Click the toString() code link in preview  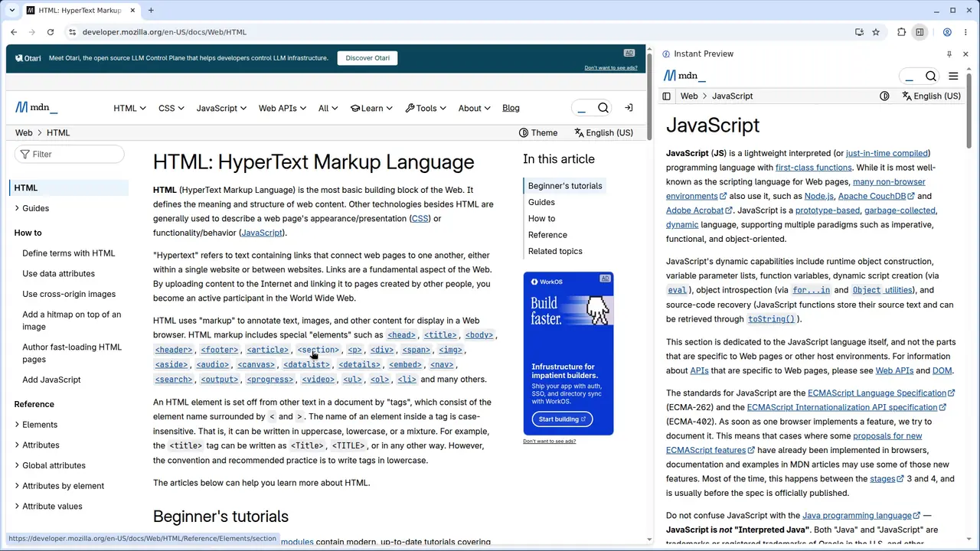click(771, 319)
